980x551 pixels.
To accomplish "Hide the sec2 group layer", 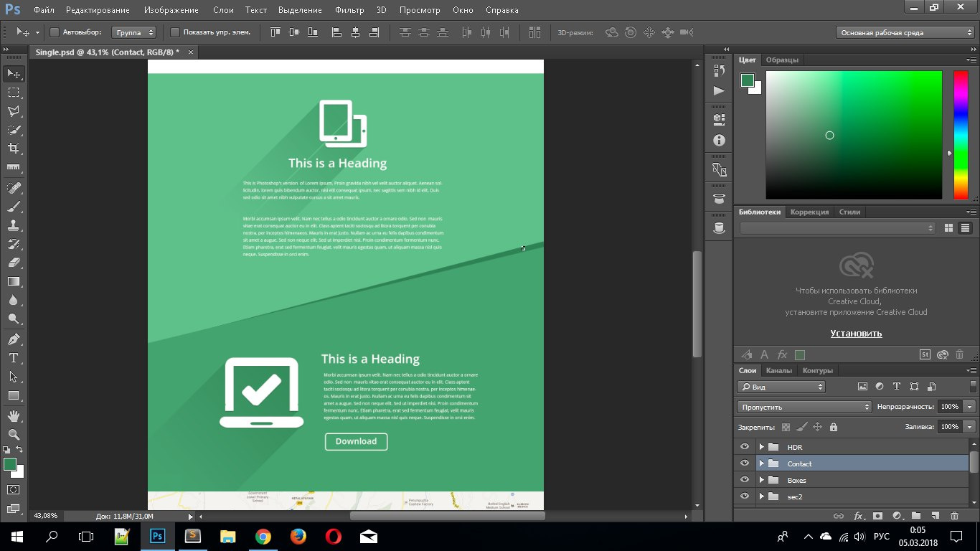I will click(x=745, y=496).
